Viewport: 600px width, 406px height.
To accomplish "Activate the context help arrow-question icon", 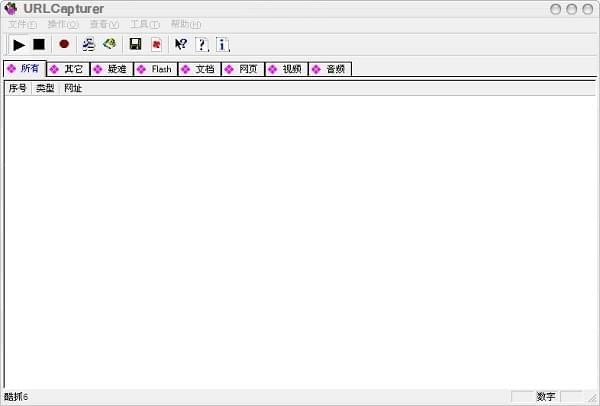I will click(x=181, y=44).
